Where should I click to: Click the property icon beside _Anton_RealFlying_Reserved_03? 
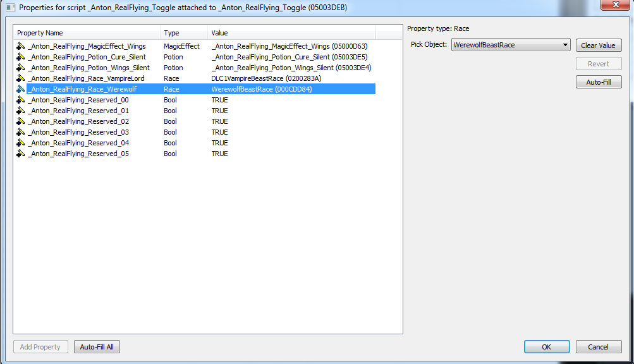pyautogui.click(x=21, y=132)
